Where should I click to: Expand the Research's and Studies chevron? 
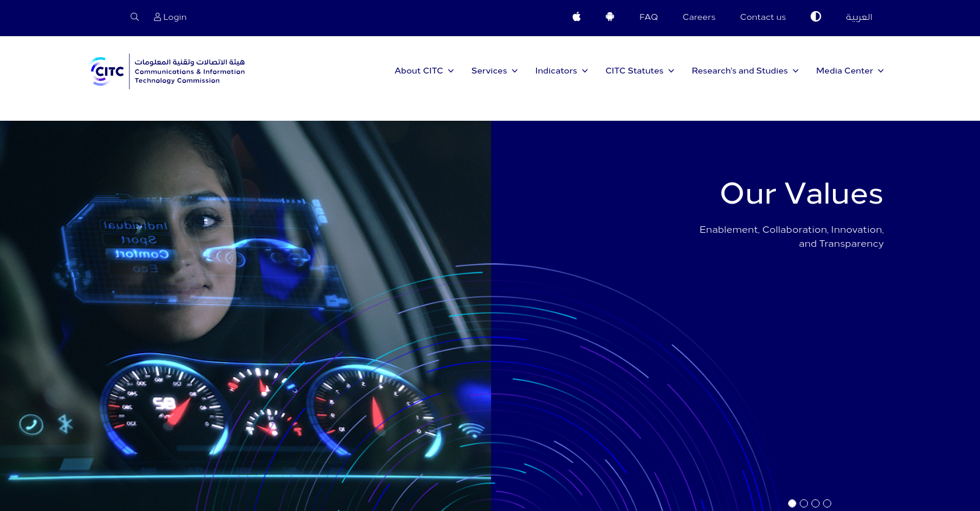[796, 71]
